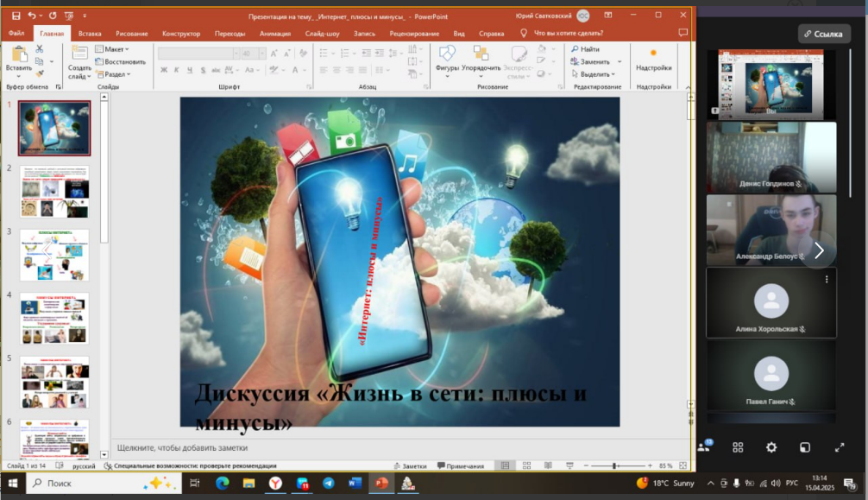The image size is (868, 500).
Task: Open PowerPoint from the Windows taskbar
Action: 381,484
